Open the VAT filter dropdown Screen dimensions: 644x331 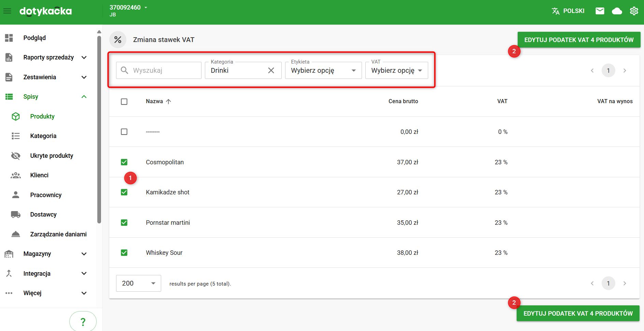click(x=396, y=71)
